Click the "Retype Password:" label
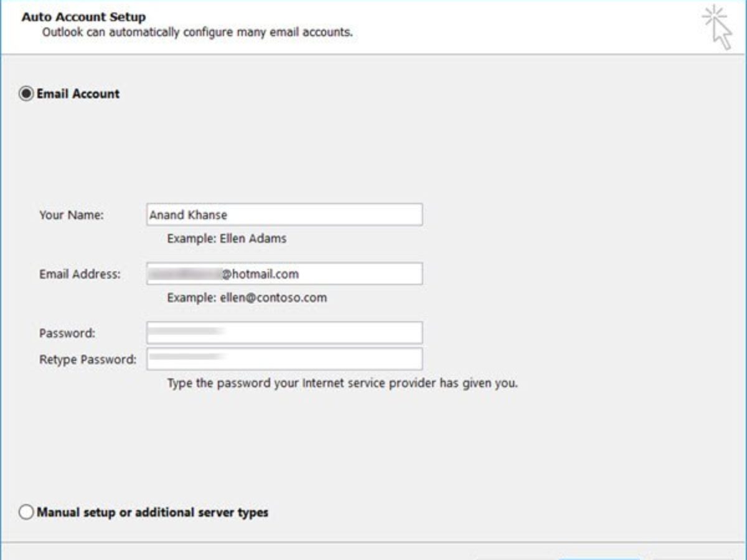The height and width of the screenshot is (560, 747). click(x=88, y=360)
